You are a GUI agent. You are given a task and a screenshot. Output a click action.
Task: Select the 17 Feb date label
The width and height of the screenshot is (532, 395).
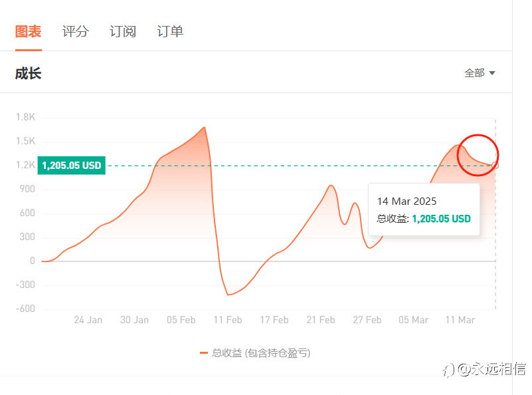tap(274, 320)
